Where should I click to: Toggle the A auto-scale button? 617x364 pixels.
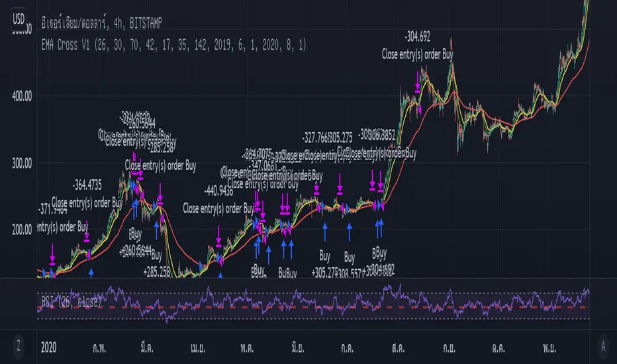tap(603, 346)
